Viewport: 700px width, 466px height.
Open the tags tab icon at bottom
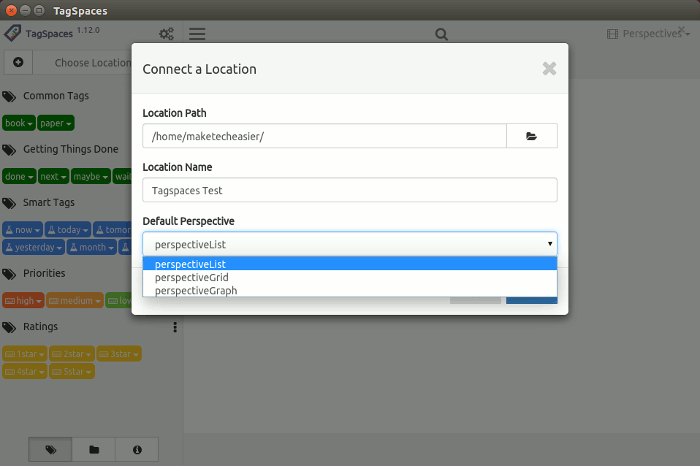pos(50,449)
